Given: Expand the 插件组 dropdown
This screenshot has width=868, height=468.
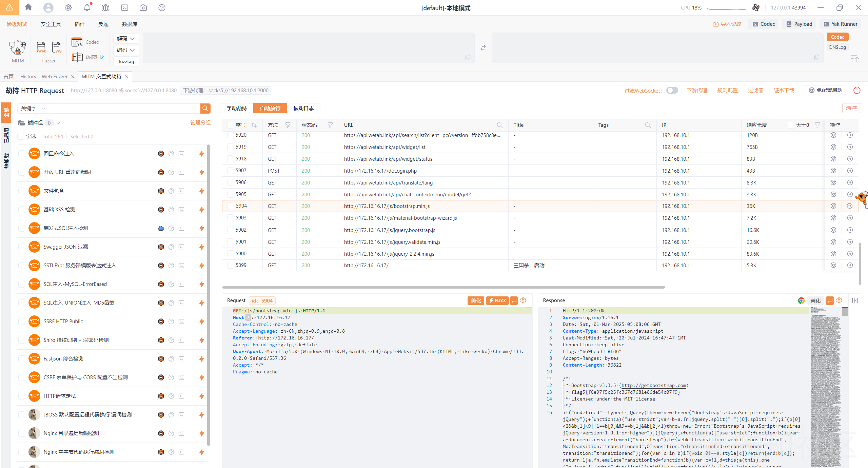Looking at the screenshot, I should click(x=58, y=123).
